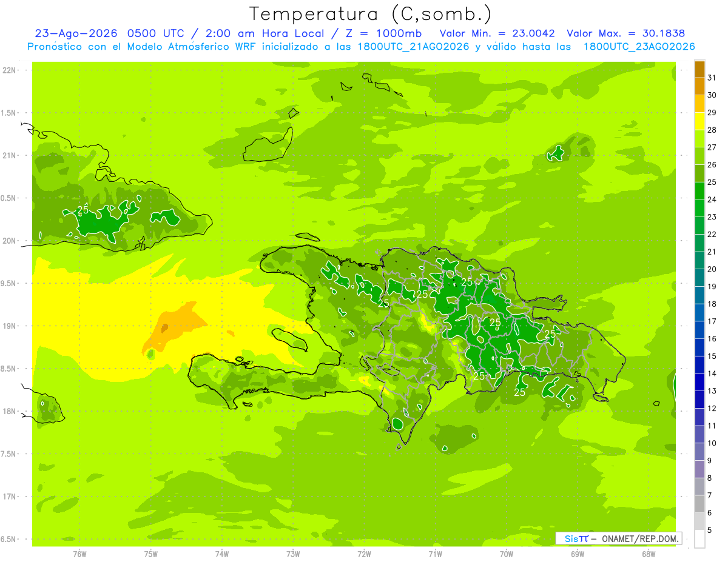Click the "SisTT" logo text
This screenshot has width=728, height=562.
point(576,538)
